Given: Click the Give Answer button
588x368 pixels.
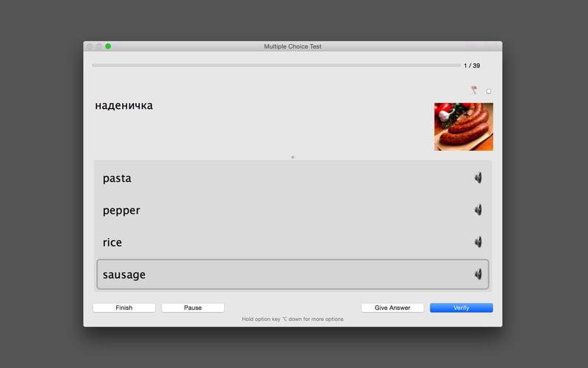Looking at the screenshot, I should coord(392,308).
